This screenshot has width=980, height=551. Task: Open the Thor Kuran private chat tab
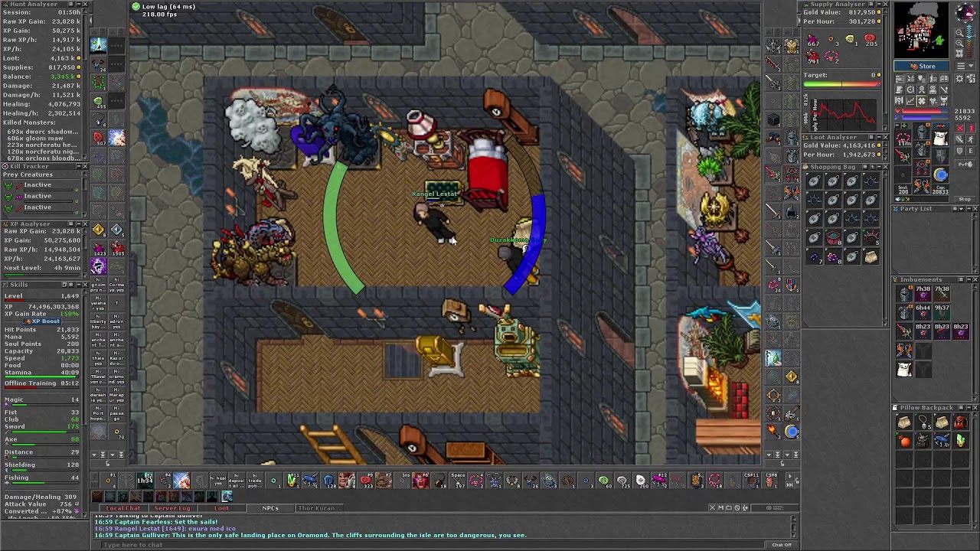[x=318, y=508]
